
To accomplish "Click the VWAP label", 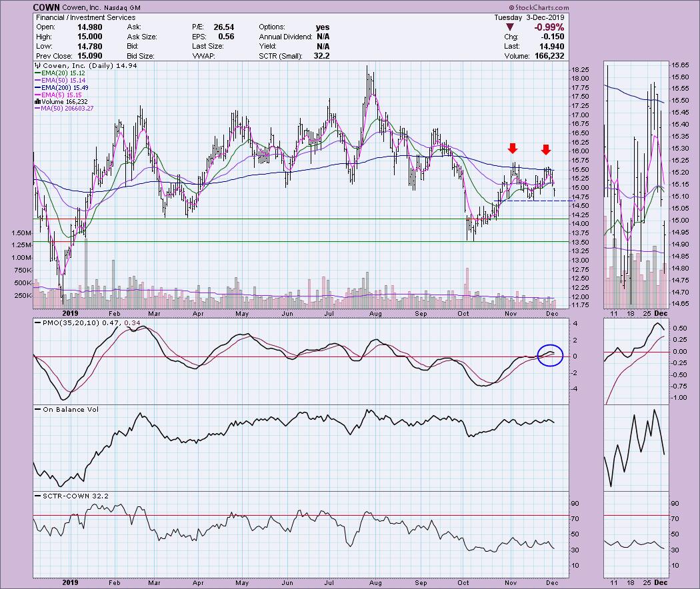I will (x=204, y=56).
